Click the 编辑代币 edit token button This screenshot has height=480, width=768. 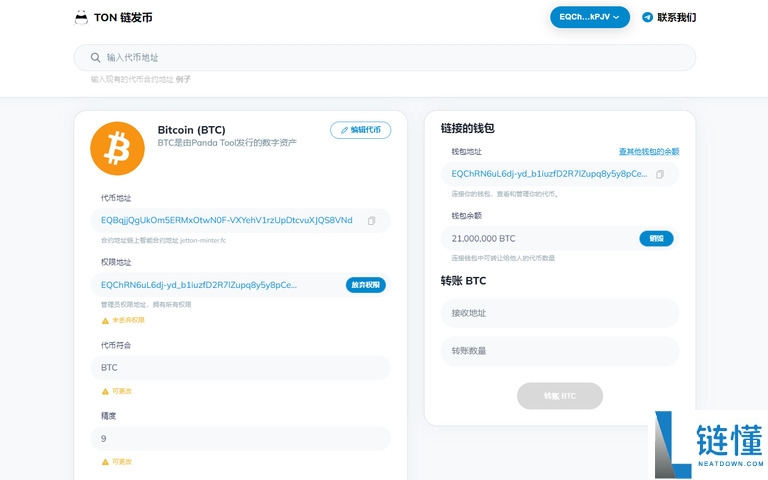coord(360,130)
